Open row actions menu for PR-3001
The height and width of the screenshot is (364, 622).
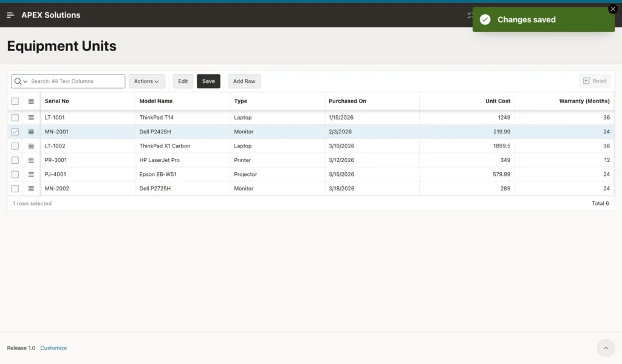[31, 160]
